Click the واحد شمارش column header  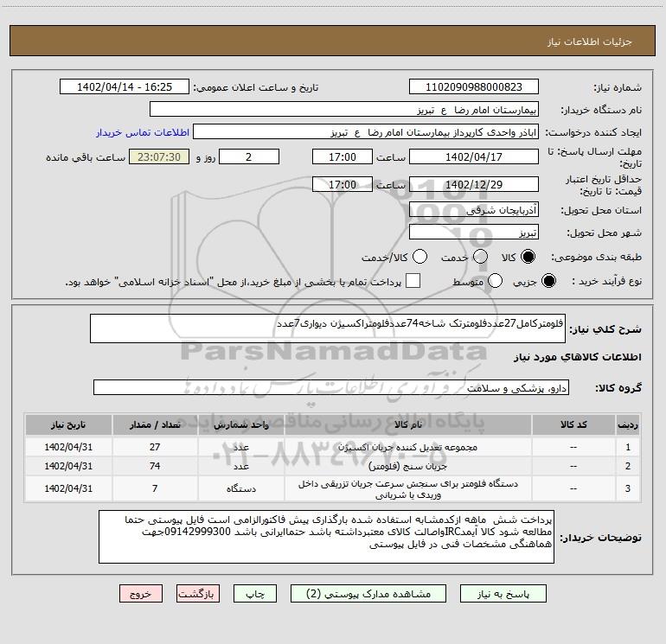click(x=240, y=424)
